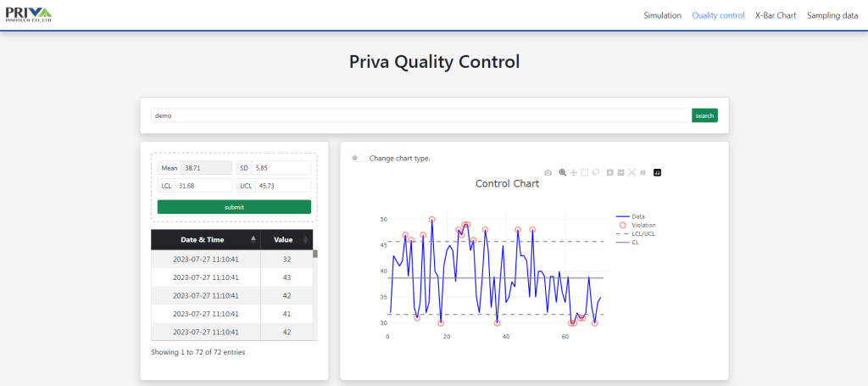868x386 pixels.
Task: Toggle the Change chart type switch
Action: coord(359,158)
